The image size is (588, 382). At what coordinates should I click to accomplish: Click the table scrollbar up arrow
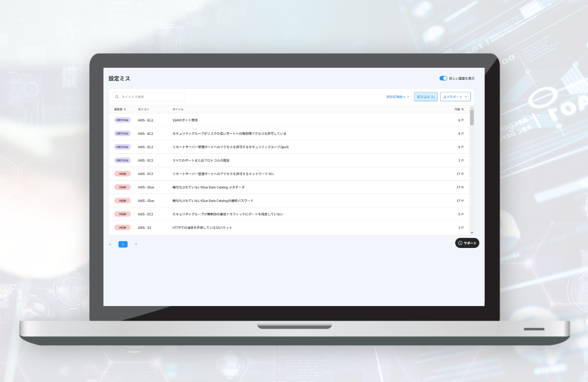[472, 108]
